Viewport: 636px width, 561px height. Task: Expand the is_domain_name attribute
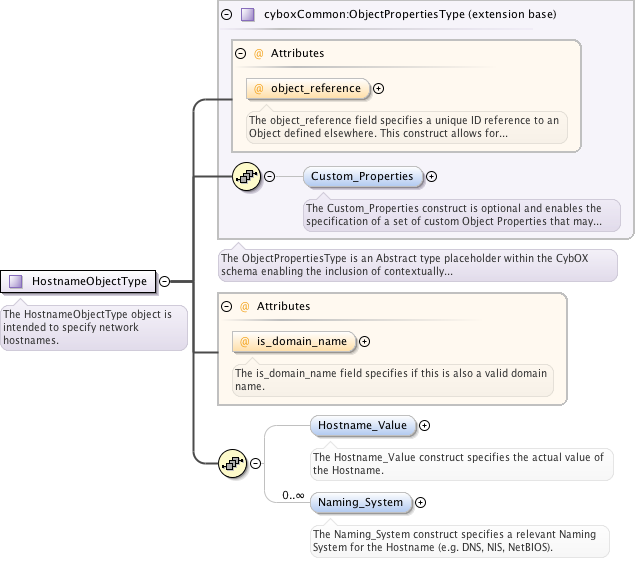pos(365,342)
